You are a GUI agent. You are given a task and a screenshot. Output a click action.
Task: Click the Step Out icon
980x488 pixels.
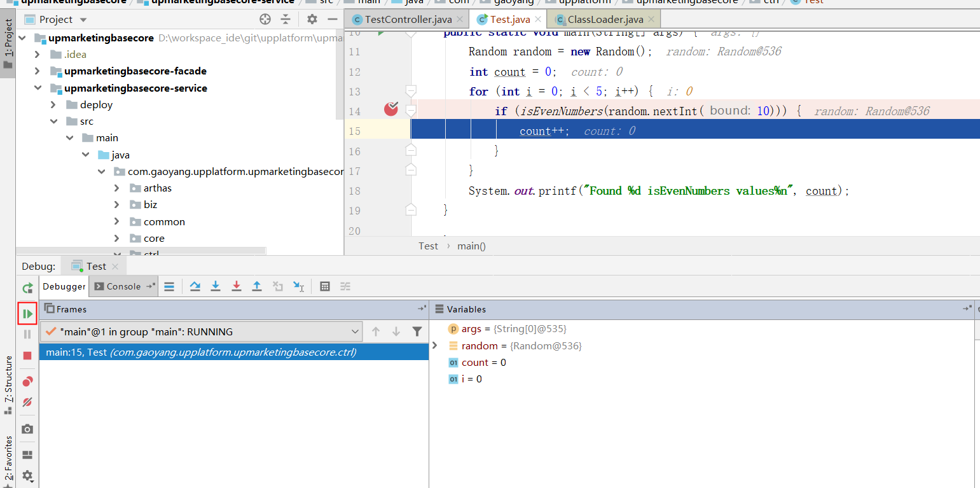click(x=257, y=286)
